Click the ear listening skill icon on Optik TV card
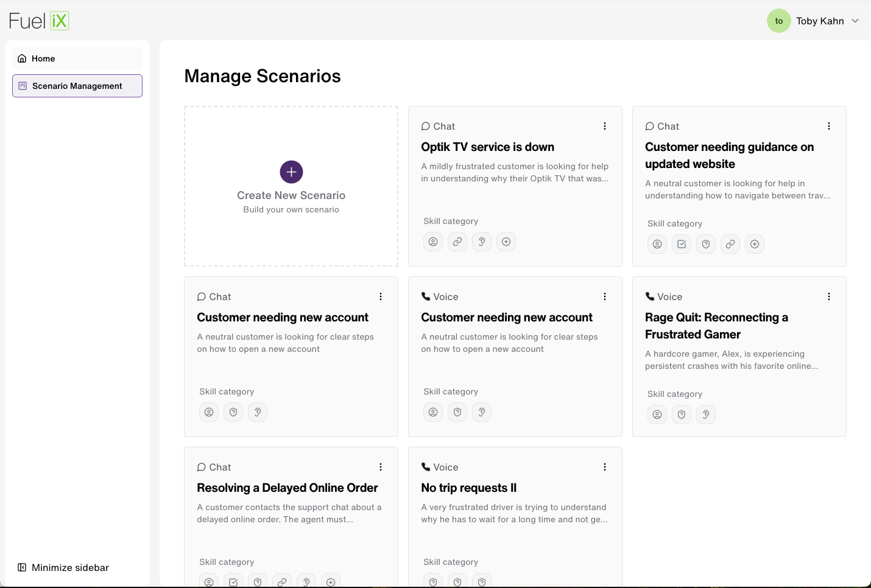Viewport: 871px width, 588px height. click(482, 242)
